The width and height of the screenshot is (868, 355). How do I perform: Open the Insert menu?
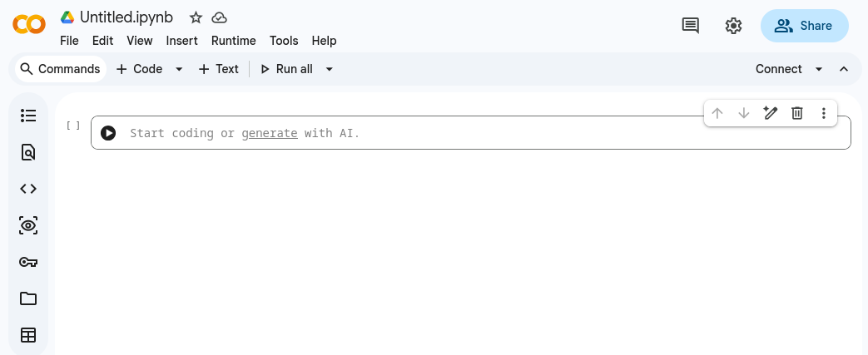(x=181, y=41)
